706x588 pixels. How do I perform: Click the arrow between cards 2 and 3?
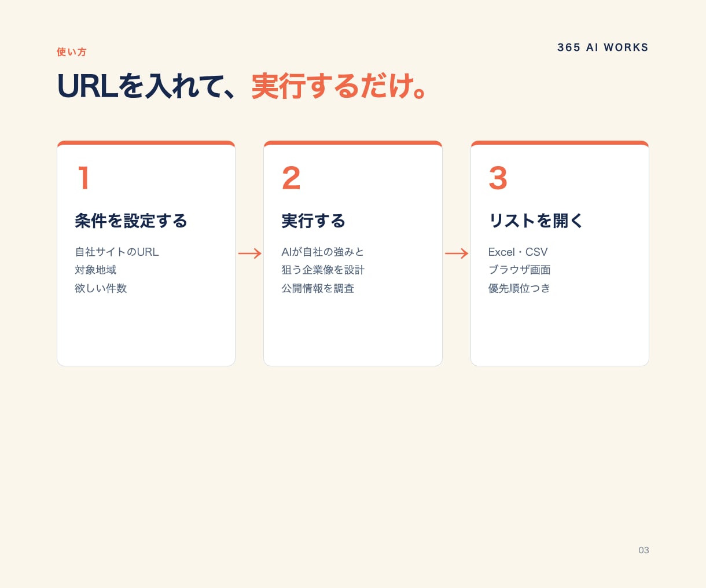click(x=457, y=253)
